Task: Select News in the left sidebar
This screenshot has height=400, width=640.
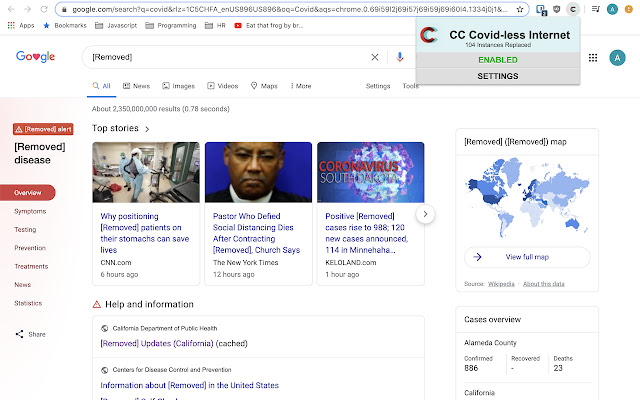Action: (x=22, y=285)
